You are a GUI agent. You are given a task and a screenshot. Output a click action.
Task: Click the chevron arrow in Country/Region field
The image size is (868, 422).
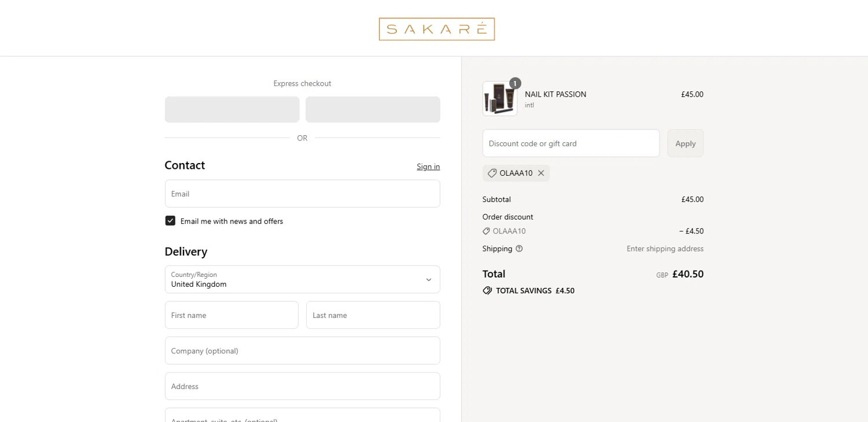(x=429, y=280)
